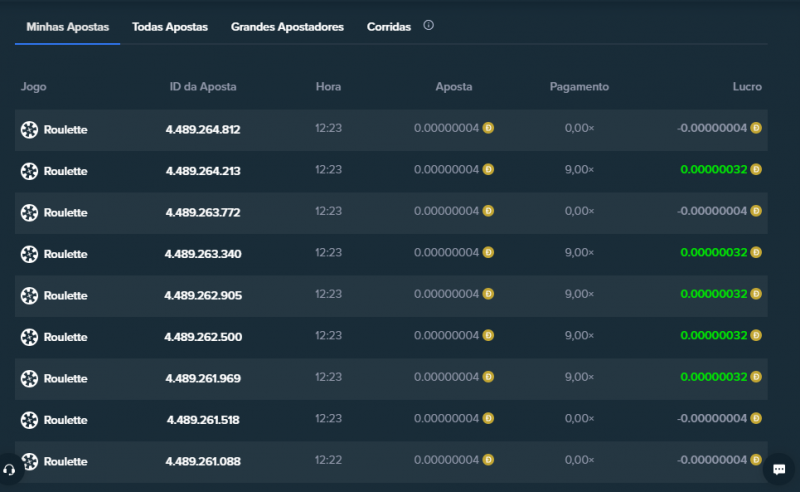Viewport: 800px width, 492px height.
Task: Click the 9,00× payout in row 4.489.264.213
Action: [579, 169]
